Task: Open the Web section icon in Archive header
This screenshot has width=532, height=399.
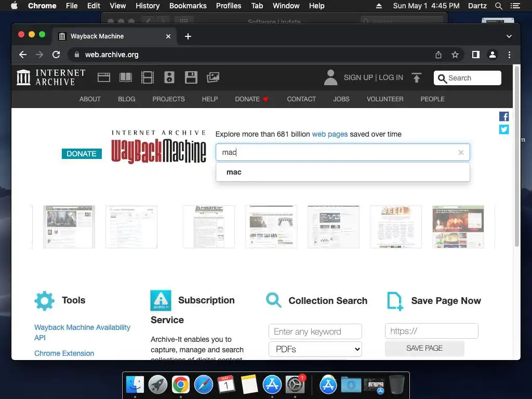Action: pyautogui.click(x=104, y=78)
